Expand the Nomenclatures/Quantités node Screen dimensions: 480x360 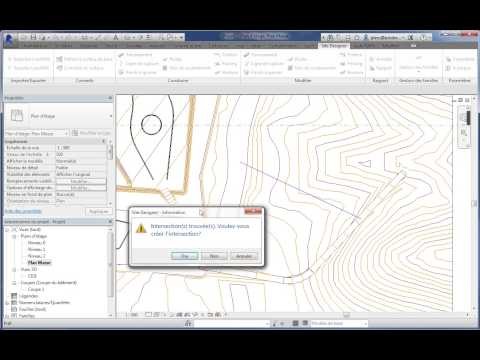click(7, 303)
